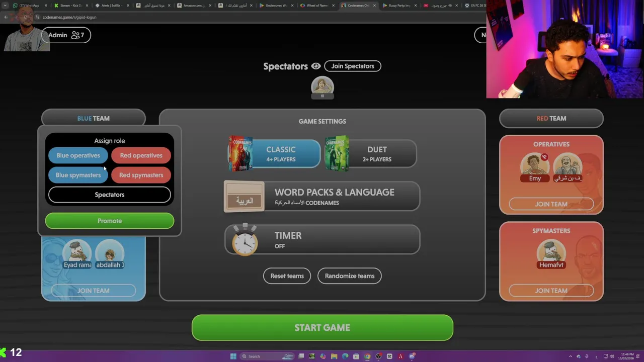
Task: Select the Duet 2+ players mode
Action: pyautogui.click(x=371, y=153)
